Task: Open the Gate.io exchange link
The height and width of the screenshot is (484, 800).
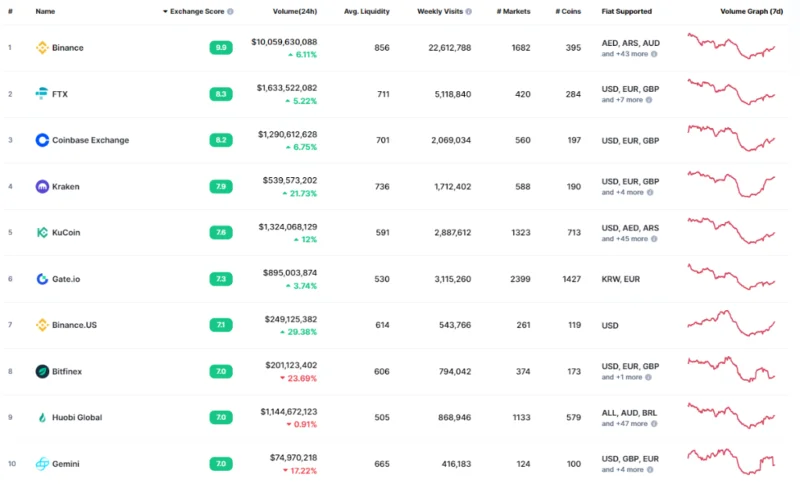Action: pyautogui.click(x=66, y=279)
